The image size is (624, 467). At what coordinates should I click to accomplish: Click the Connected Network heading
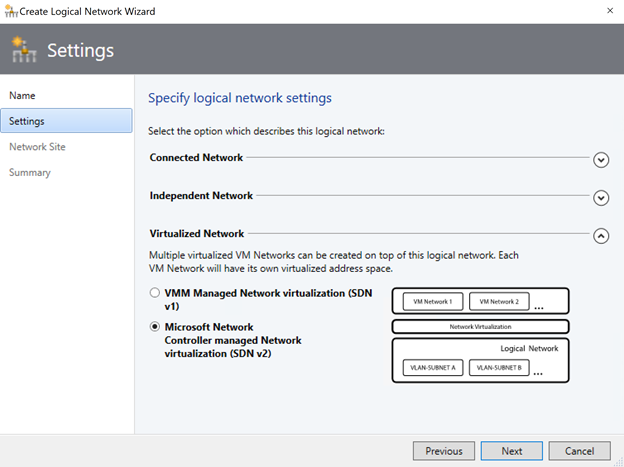pos(196,158)
